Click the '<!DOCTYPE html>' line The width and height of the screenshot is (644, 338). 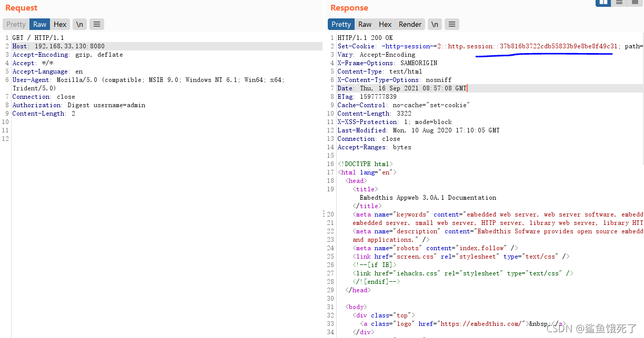(365, 164)
